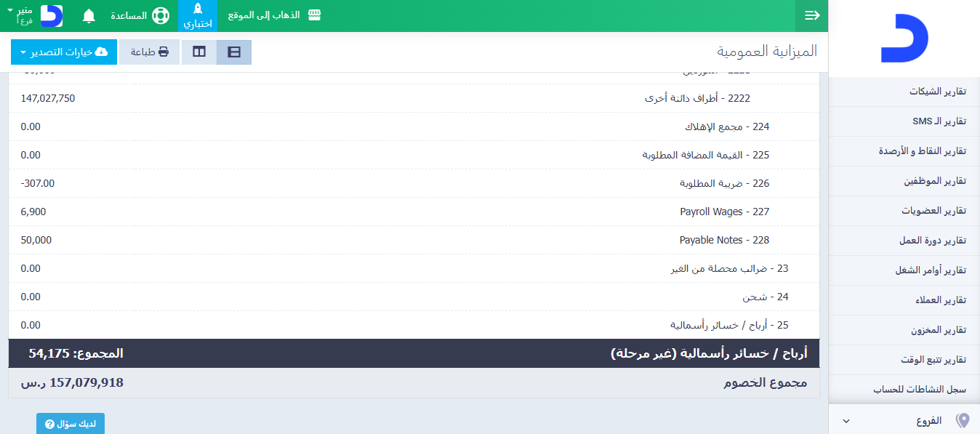
Task: Open the export options dropdown
Action: (x=64, y=52)
